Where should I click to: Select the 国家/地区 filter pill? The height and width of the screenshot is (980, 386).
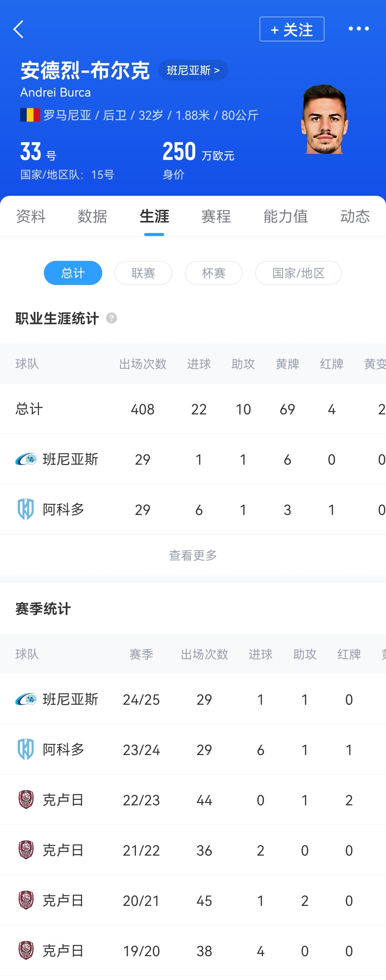click(298, 273)
